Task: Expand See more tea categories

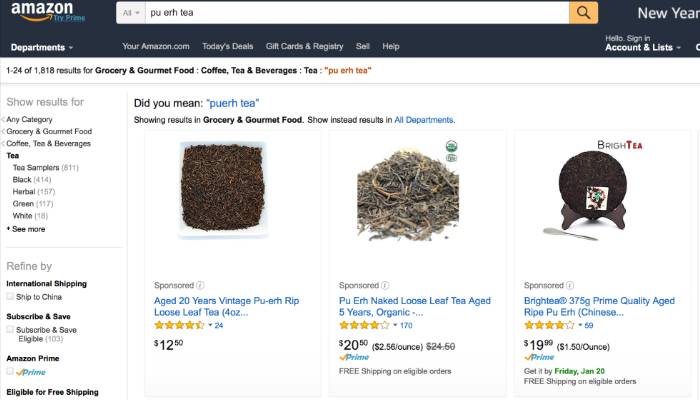Action: 27,229
